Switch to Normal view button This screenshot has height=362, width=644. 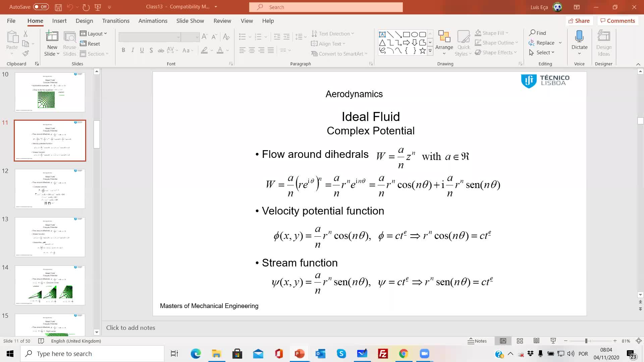pyautogui.click(x=503, y=341)
